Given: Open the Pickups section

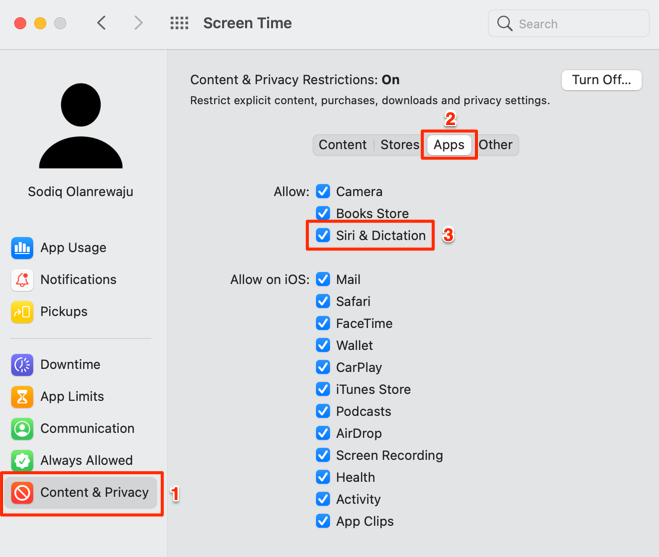Looking at the screenshot, I should [x=62, y=312].
